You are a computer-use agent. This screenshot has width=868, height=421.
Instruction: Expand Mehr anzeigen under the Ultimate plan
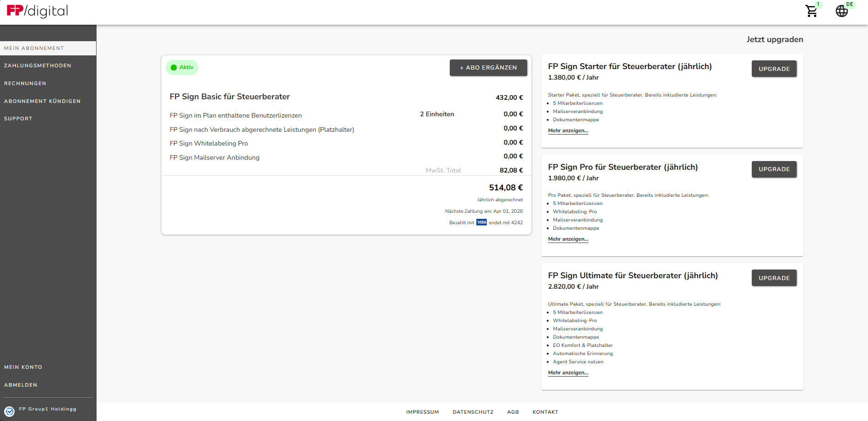(x=568, y=373)
